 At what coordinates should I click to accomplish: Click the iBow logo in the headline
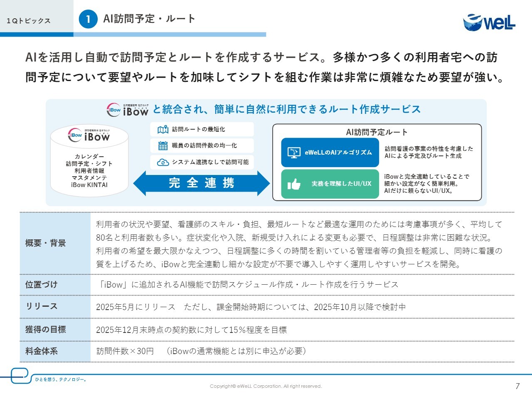tap(128, 110)
